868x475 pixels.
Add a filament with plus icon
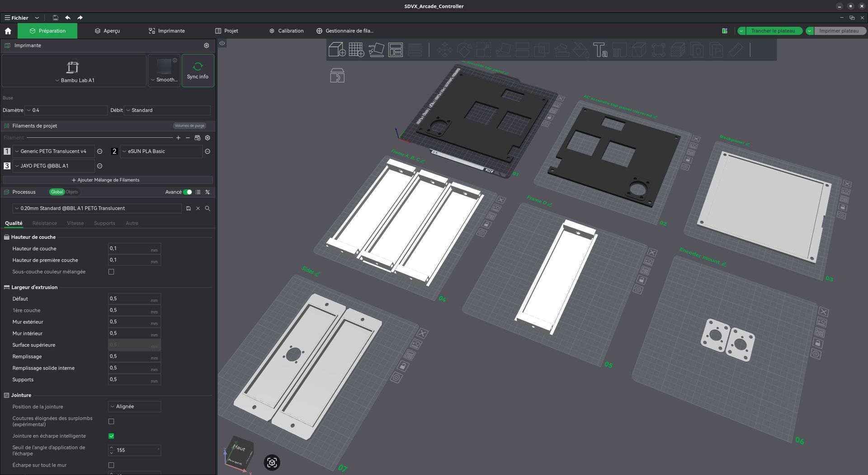pyautogui.click(x=178, y=138)
